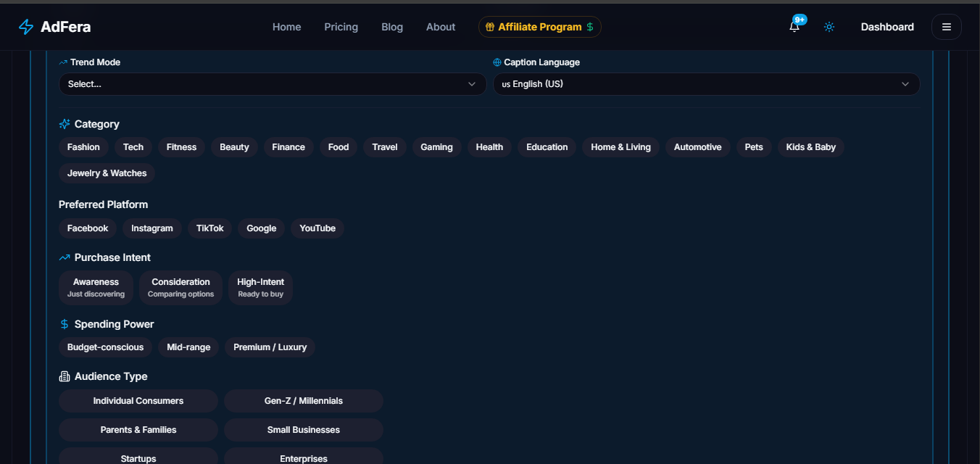Select the Tech category
This screenshot has height=464, width=980.
pyautogui.click(x=133, y=147)
